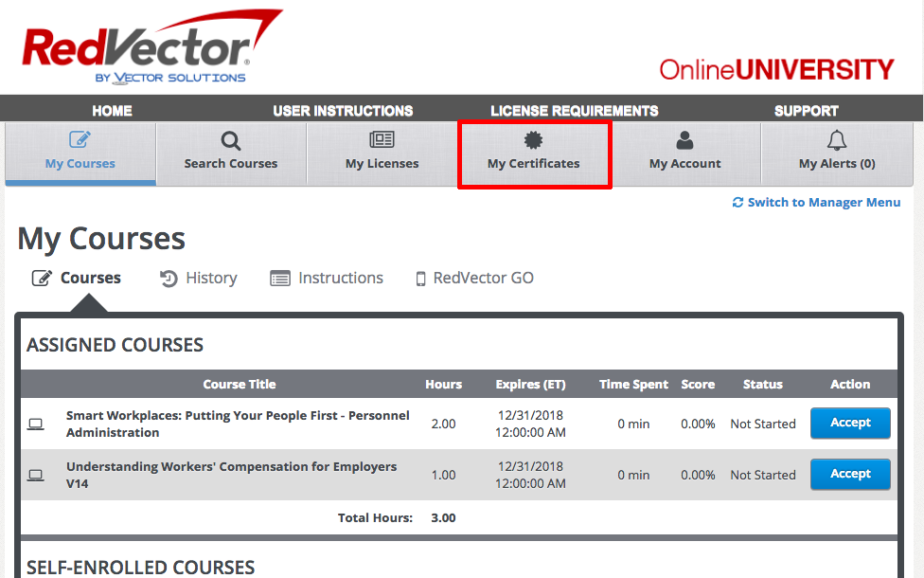Open the RedVector GO mobile icon
The width and height of the screenshot is (924, 578).
tap(420, 277)
